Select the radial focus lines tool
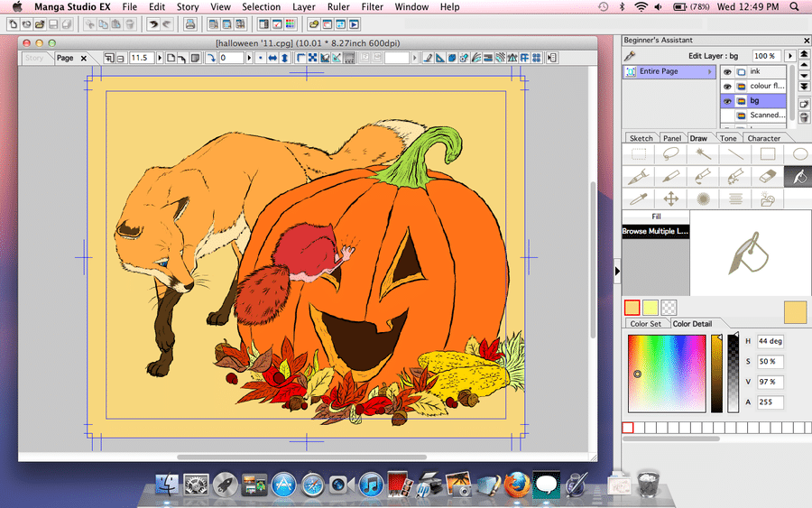Screen dimensions: 812x508 703,199
